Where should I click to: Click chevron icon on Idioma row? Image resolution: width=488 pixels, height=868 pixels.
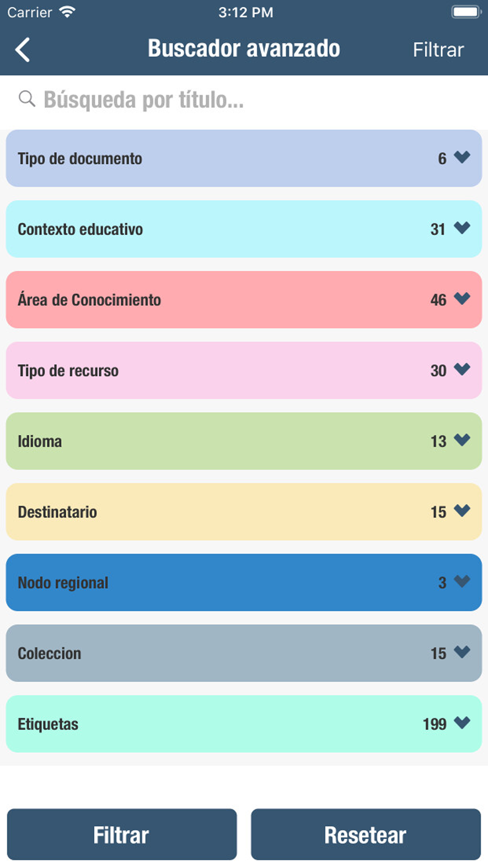(x=462, y=440)
